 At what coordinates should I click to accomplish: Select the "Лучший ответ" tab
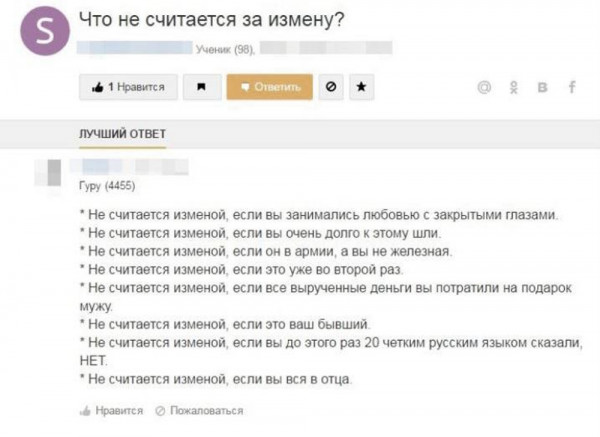tap(122, 134)
